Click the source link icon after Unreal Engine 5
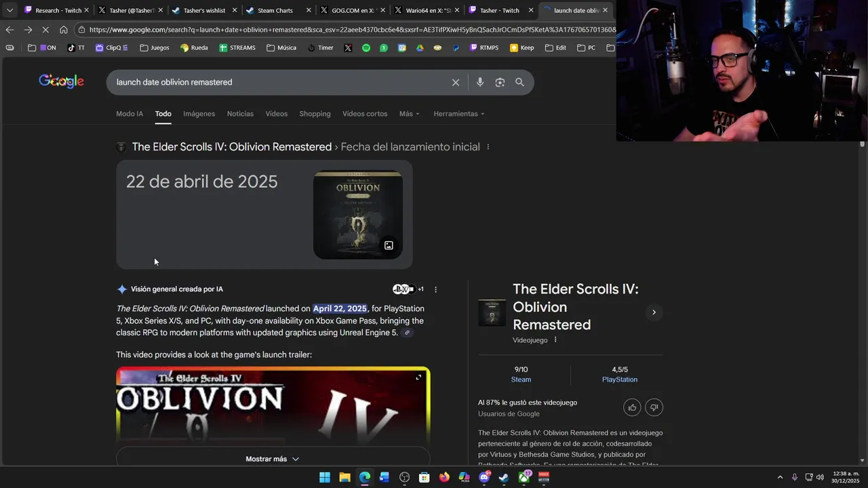This screenshot has height=488, width=868. pyautogui.click(x=407, y=333)
